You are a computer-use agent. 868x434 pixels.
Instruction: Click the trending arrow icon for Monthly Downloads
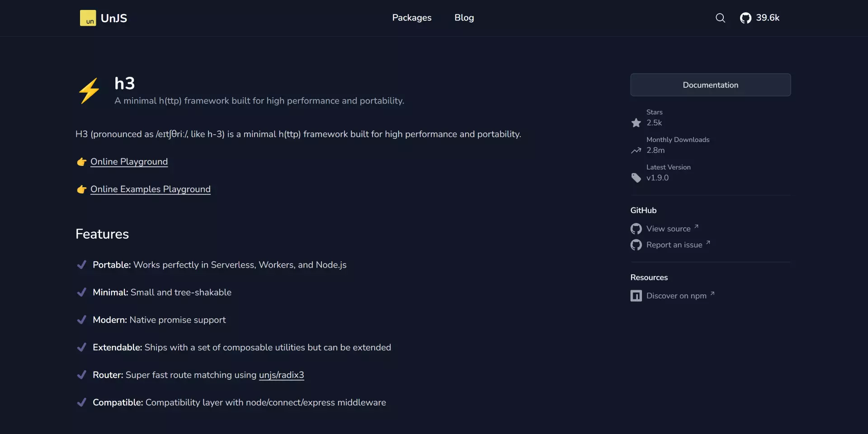click(x=636, y=150)
